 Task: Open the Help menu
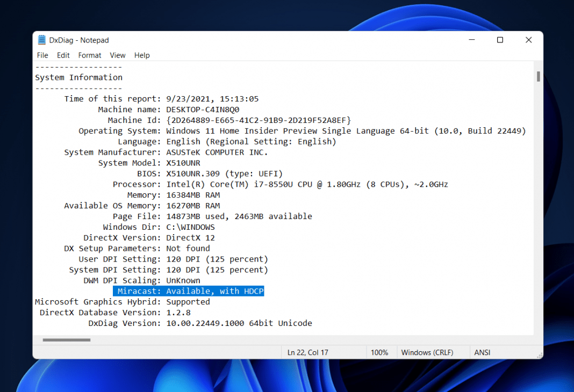coord(142,55)
